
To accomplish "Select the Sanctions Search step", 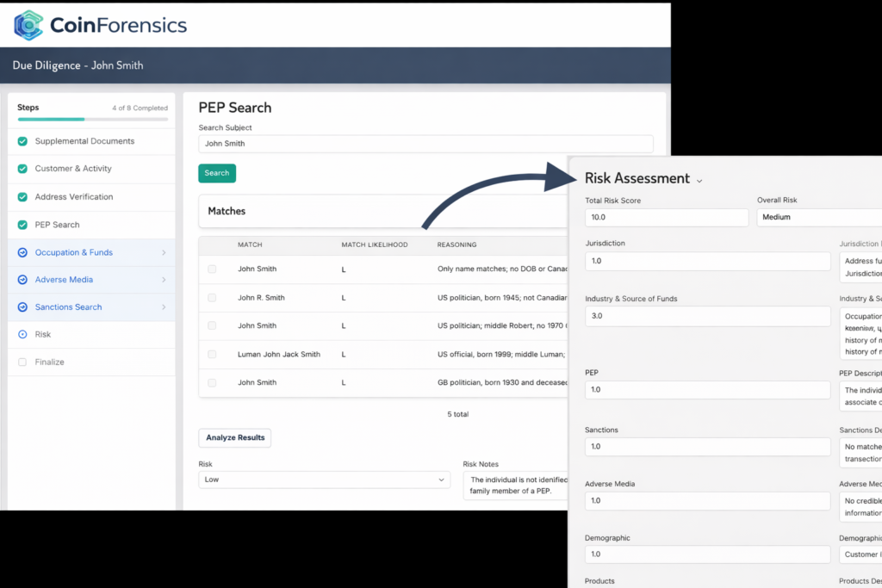I will 68,307.
